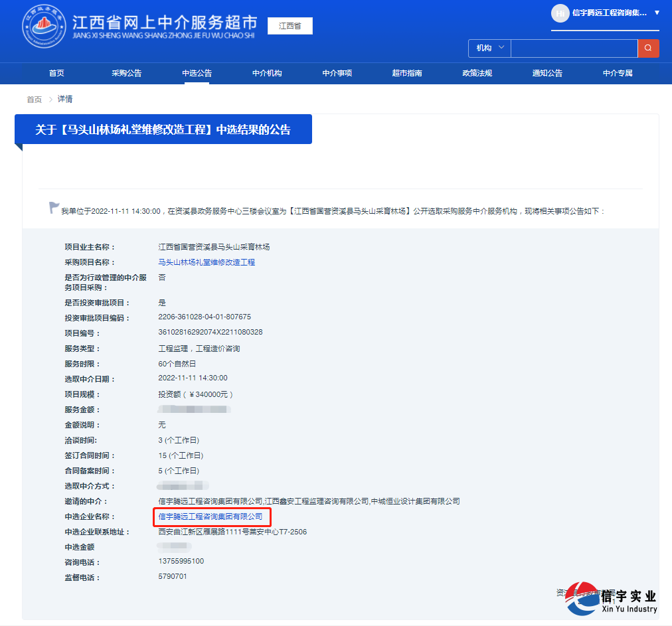Click the 江西省 region button

tap(290, 26)
